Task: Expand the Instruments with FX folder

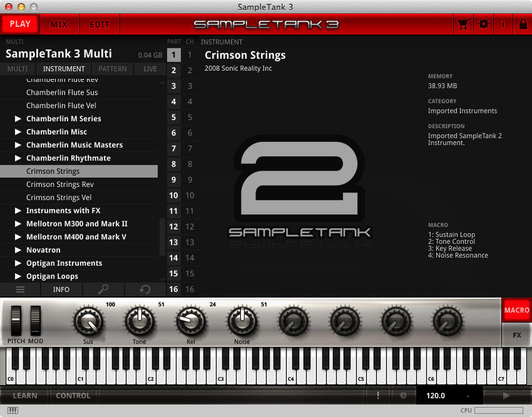Action: (18, 211)
